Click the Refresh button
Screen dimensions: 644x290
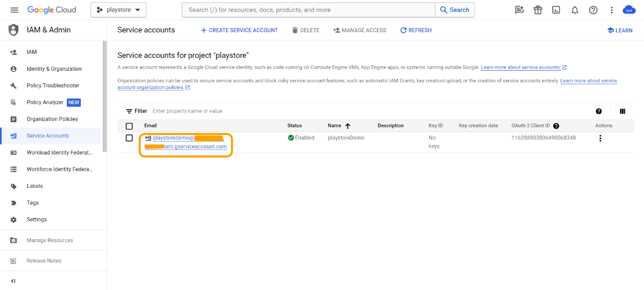pos(416,30)
